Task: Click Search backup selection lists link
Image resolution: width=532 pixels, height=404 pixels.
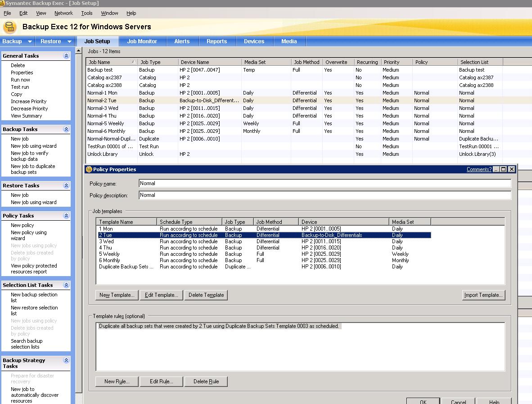Action: click(x=27, y=344)
